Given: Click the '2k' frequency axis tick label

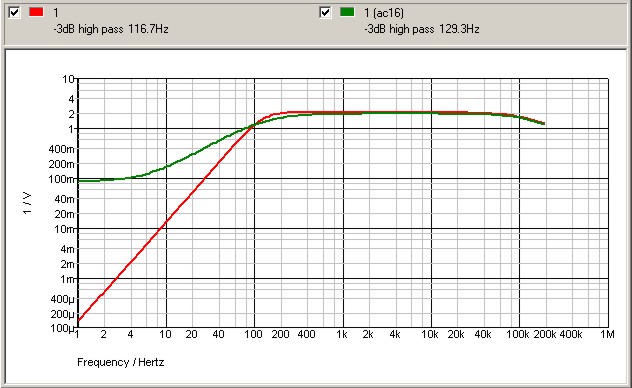Looking at the screenshot, I should coord(368,334).
